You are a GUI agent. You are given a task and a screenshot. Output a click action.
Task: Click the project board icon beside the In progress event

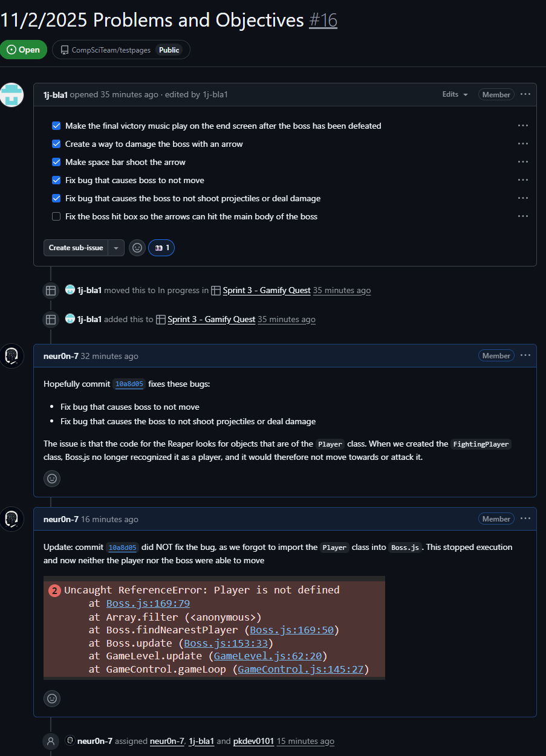tap(50, 290)
